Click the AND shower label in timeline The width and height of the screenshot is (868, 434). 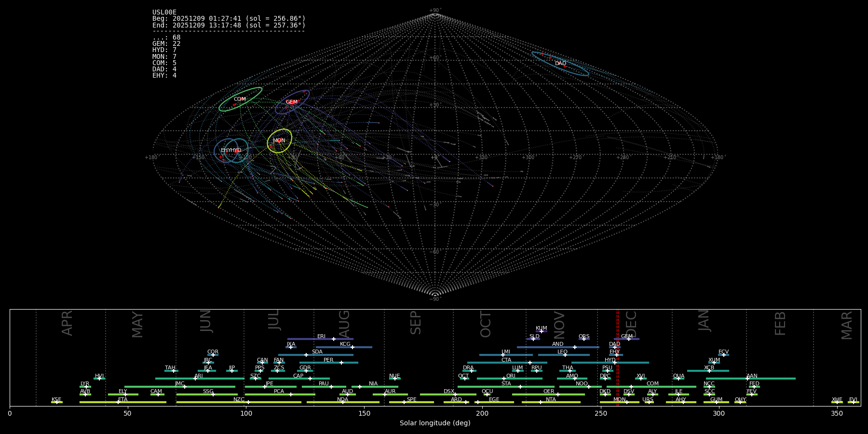click(558, 344)
